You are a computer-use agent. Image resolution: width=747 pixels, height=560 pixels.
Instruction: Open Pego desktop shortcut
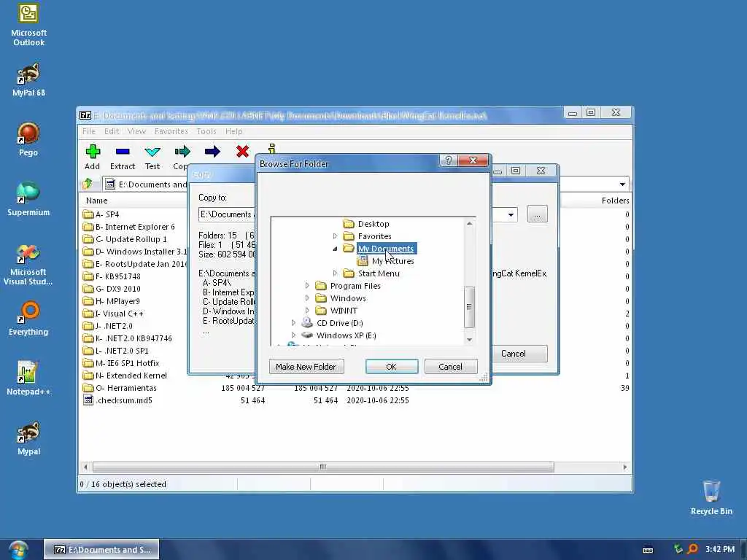(x=28, y=139)
